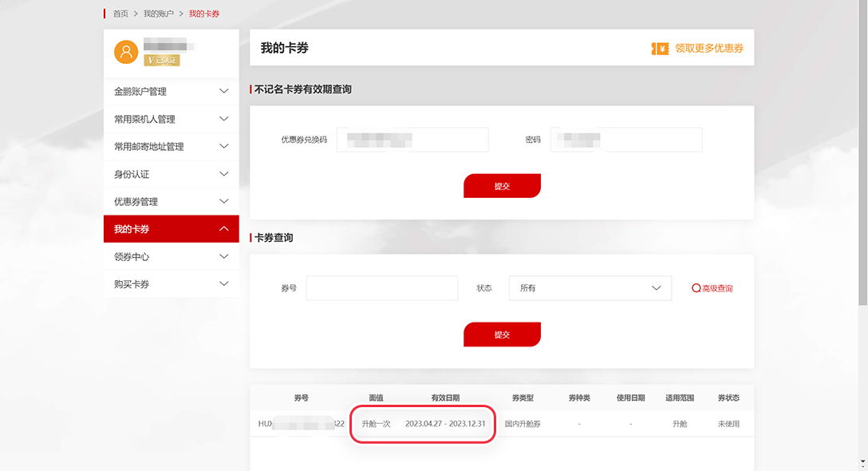Click the 券号 input field
Image resolution: width=868 pixels, height=471 pixels.
click(x=381, y=288)
